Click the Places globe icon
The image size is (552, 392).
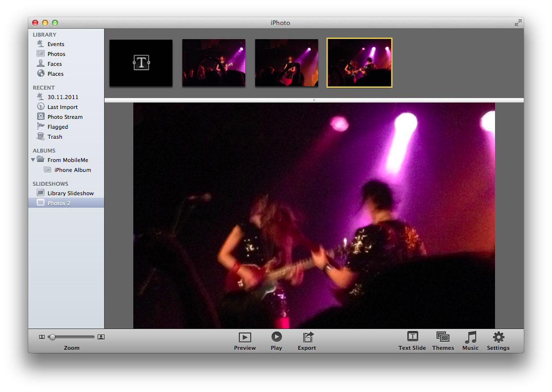(x=41, y=73)
